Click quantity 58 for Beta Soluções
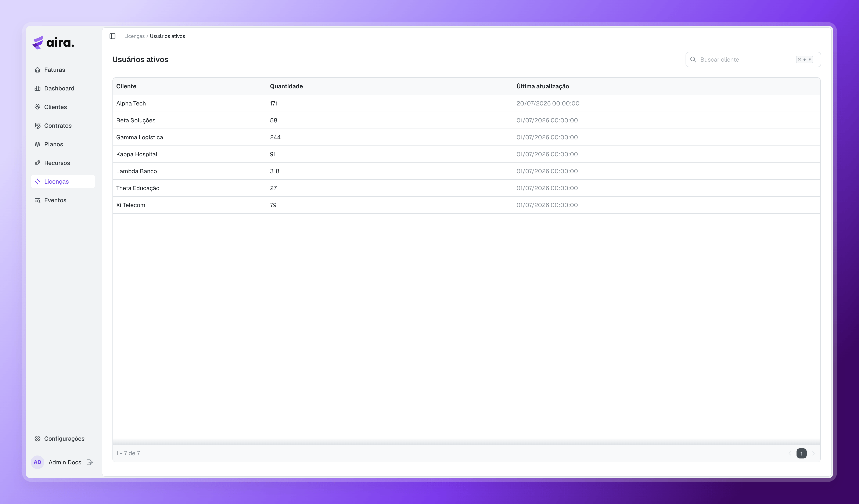 tap(273, 120)
